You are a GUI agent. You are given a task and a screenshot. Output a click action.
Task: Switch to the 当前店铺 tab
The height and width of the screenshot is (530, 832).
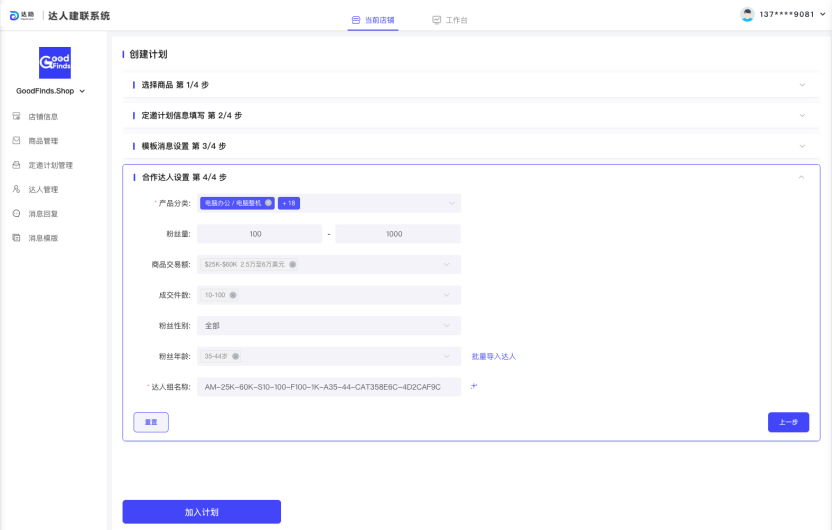[x=373, y=20]
